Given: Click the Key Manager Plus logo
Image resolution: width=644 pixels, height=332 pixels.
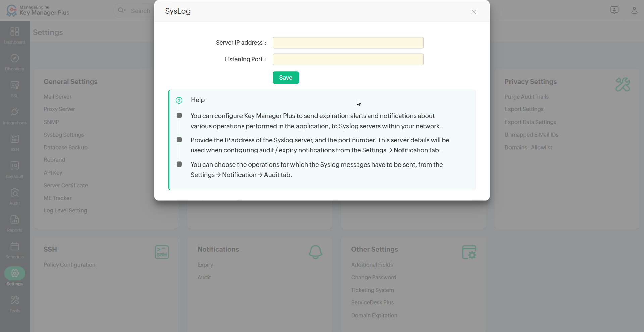Looking at the screenshot, I should 38,10.
